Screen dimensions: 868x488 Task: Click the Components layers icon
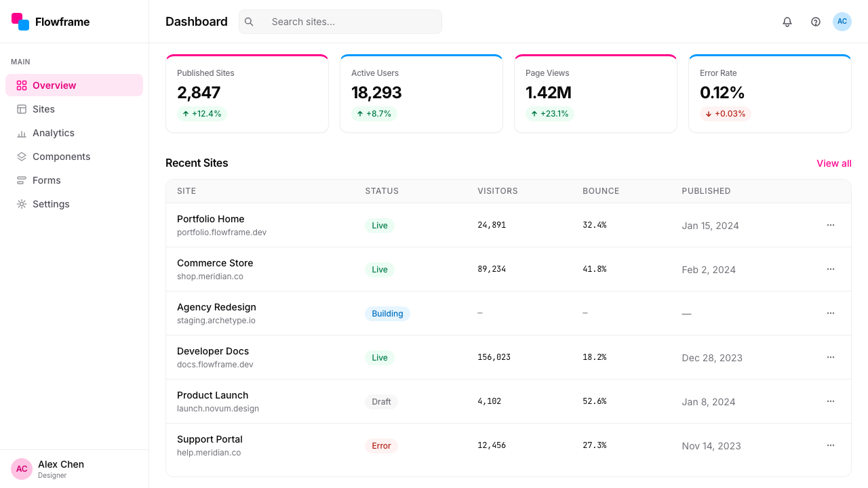[22, 157]
